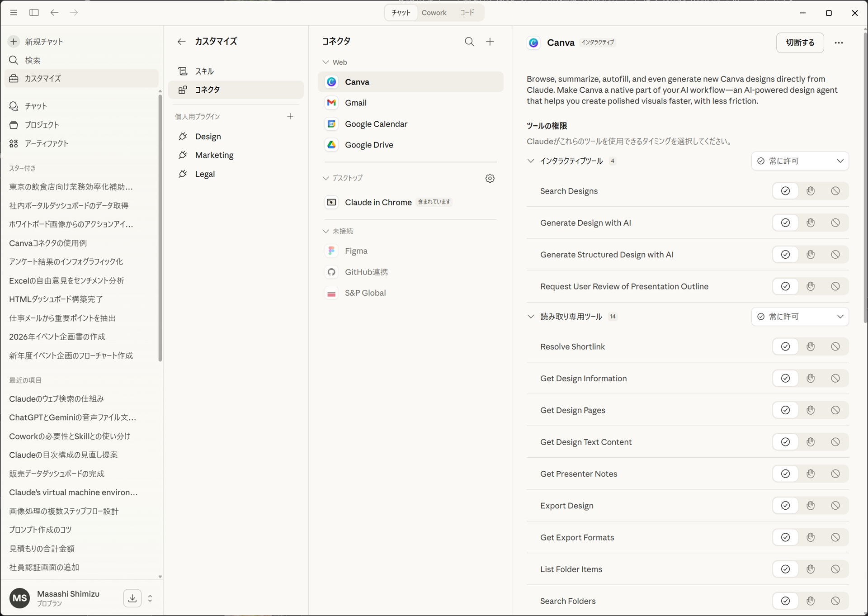
Task: Open the hamburger menu icon
Action: click(x=14, y=13)
